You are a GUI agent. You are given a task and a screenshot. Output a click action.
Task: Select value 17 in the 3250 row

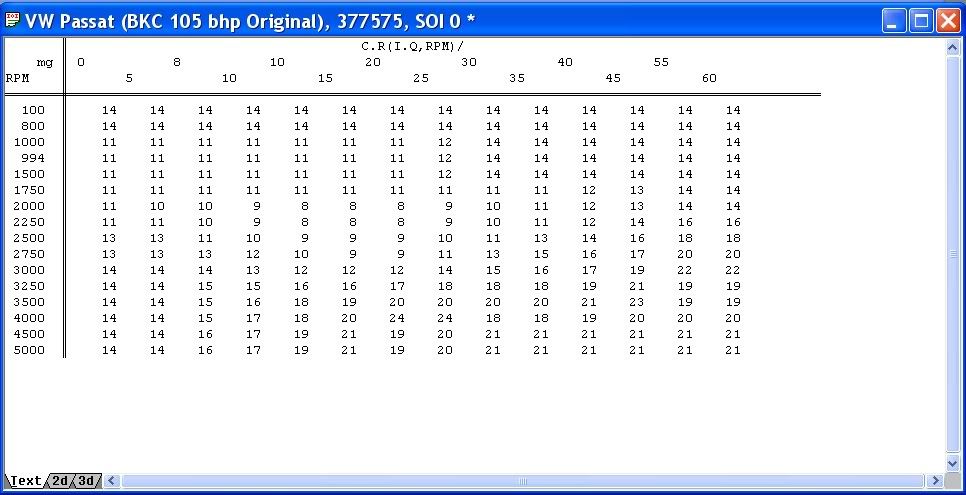[397, 287]
